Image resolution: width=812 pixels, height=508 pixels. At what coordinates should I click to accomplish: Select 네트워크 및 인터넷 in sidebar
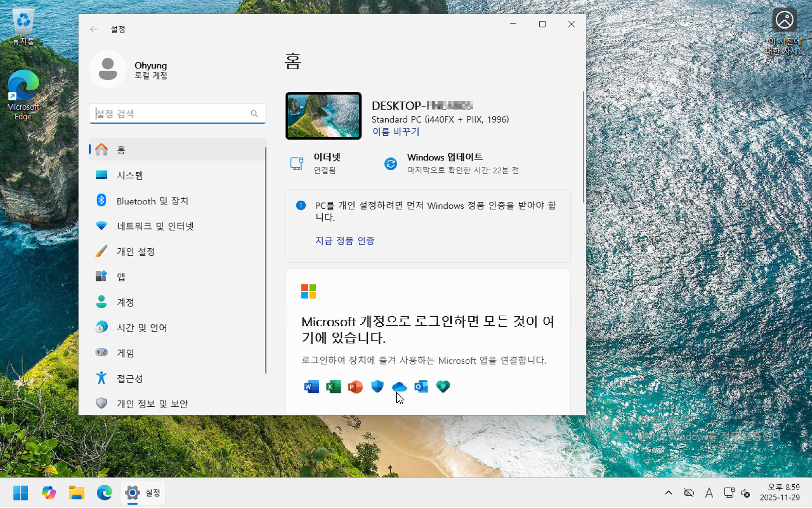(x=155, y=226)
